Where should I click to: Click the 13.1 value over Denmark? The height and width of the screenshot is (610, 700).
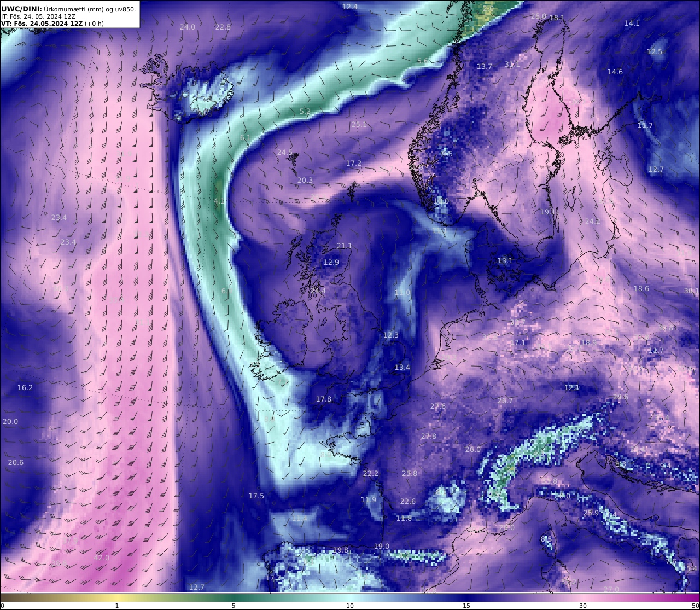[505, 260]
